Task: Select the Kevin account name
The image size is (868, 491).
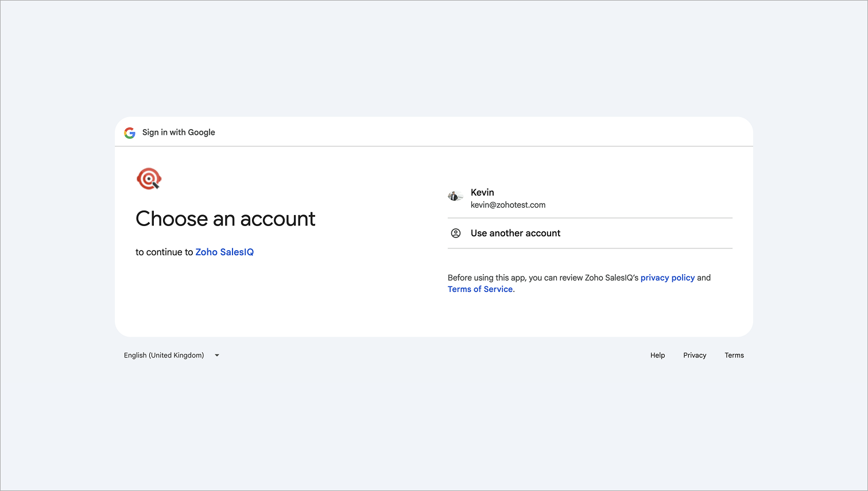Action: coord(482,192)
